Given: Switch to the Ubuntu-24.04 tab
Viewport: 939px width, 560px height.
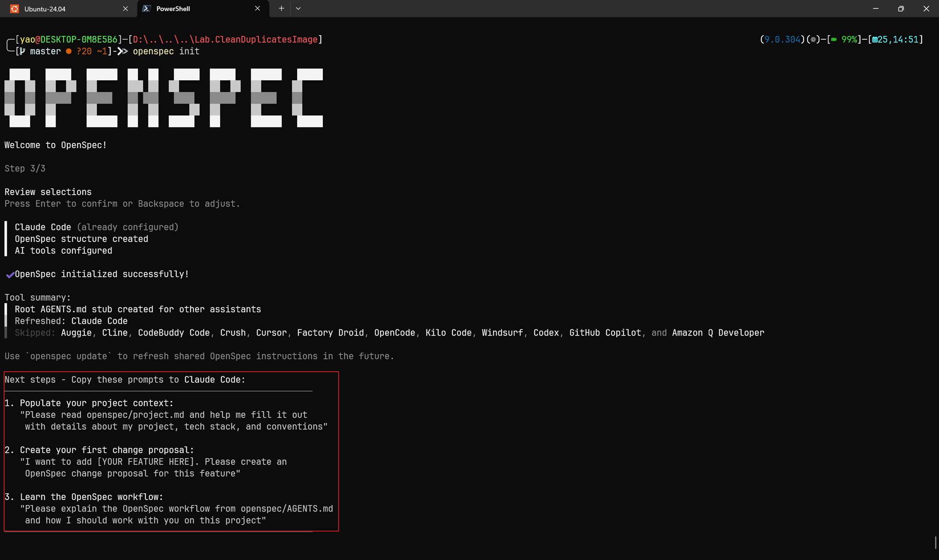Looking at the screenshot, I should point(44,9).
